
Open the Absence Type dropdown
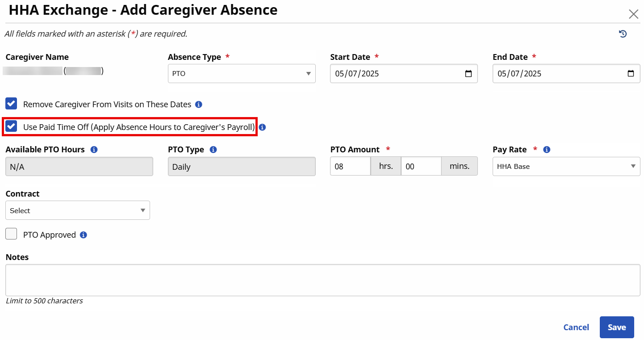[x=241, y=74]
